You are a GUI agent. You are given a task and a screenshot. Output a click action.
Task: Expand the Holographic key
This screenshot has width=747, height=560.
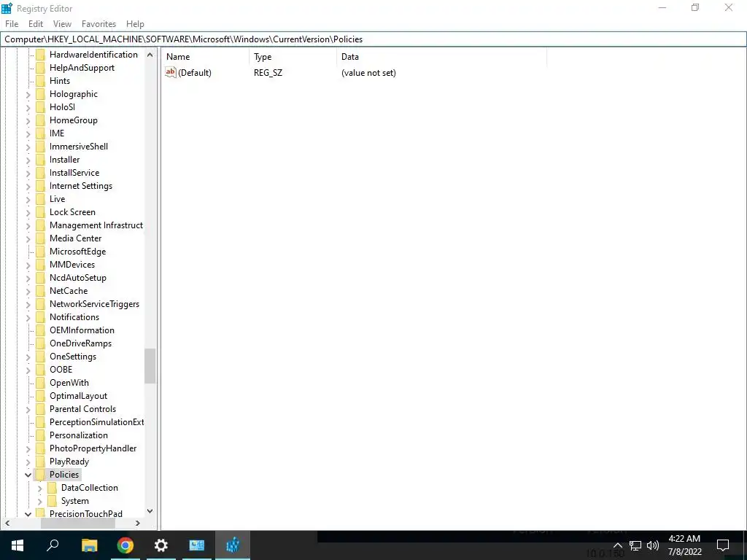(x=28, y=94)
